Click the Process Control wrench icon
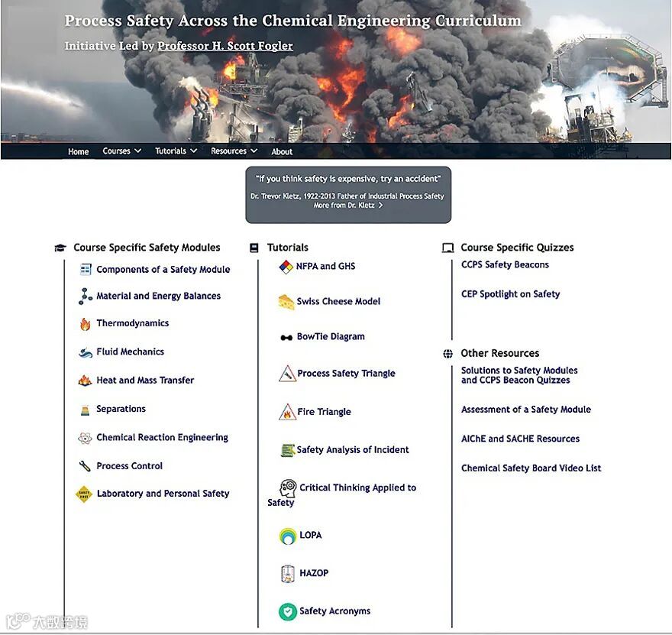 pyautogui.click(x=85, y=466)
